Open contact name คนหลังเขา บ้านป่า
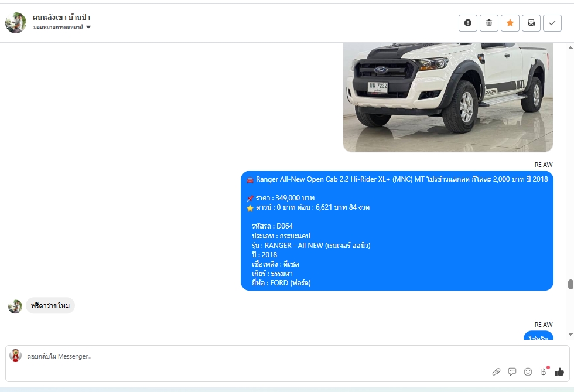 point(61,17)
